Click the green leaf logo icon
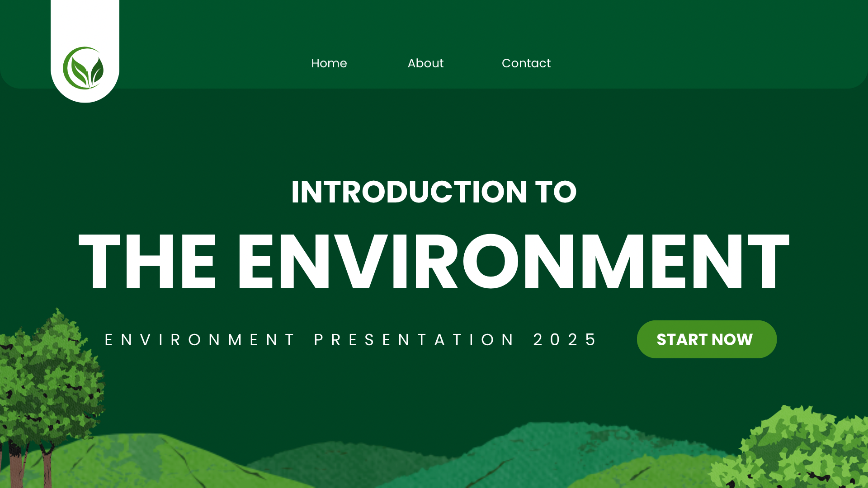The height and width of the screenshot is (488, 868). [x=84, y=68]
